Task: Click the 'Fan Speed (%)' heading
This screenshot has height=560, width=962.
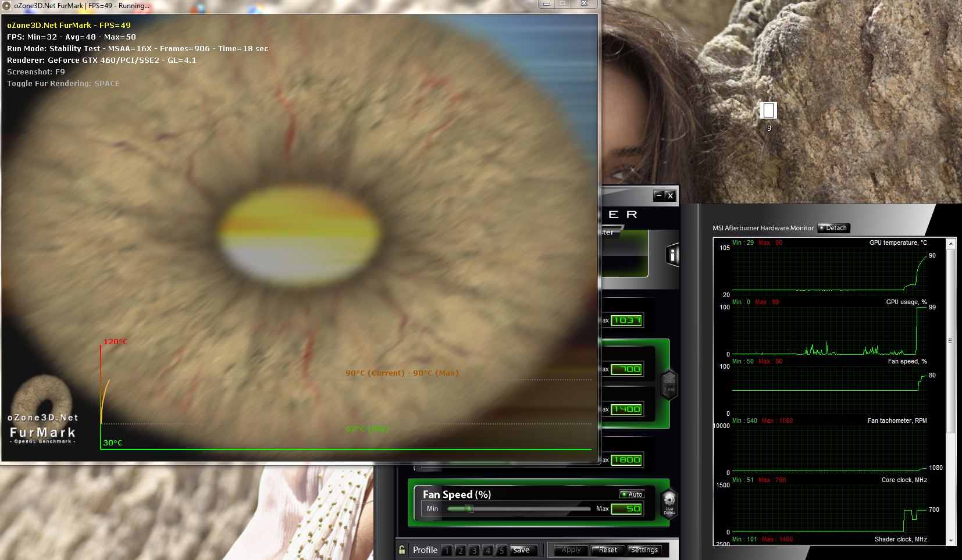Action: click(x=457, y=494)
